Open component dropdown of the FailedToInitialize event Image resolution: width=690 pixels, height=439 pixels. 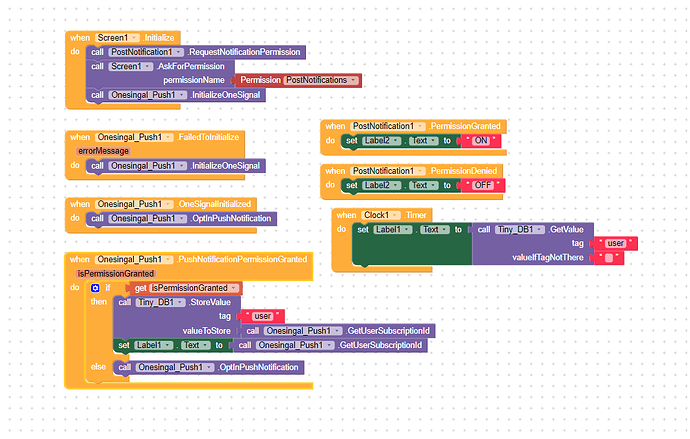pyautogui.click(x=134, y=137)
